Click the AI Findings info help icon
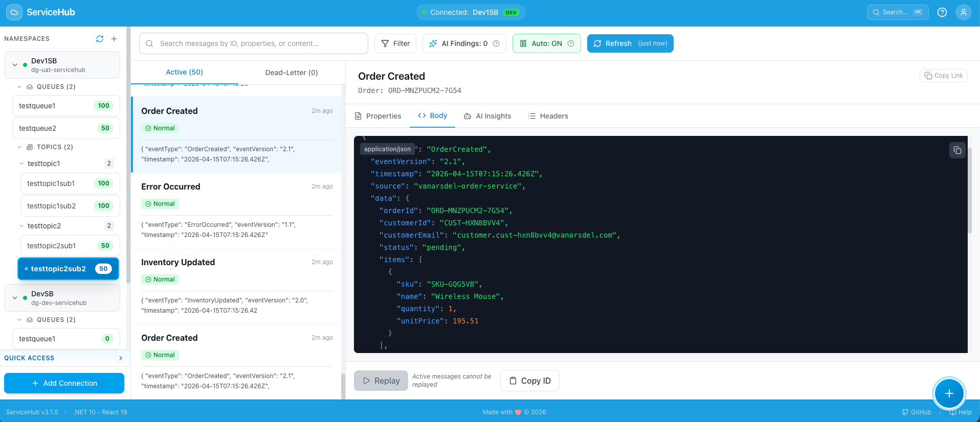980x422 pixels. click(496, 43)
